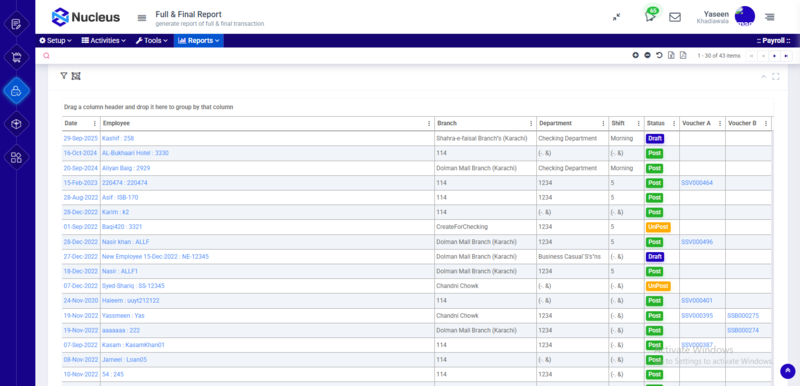Screen dimensions: 800x386
Task: Open employee link Aliyan Baig : 2929
Action: click(x=126, y=168)
